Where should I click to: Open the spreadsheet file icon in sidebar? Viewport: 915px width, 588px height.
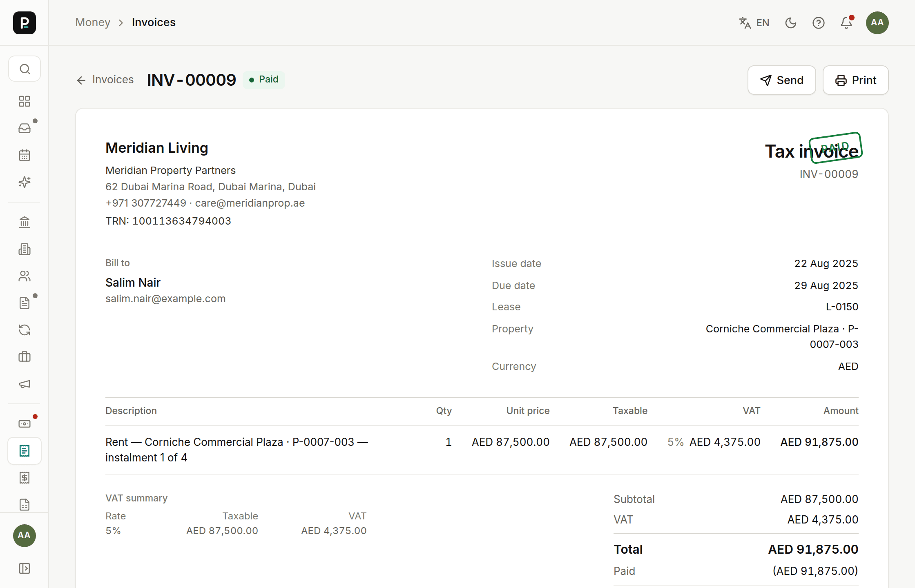25,505
